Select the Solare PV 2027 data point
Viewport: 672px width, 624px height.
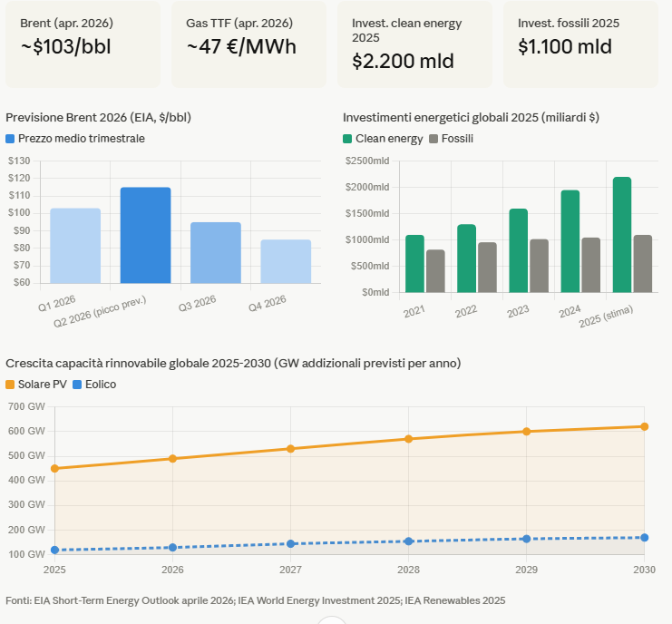290,449
